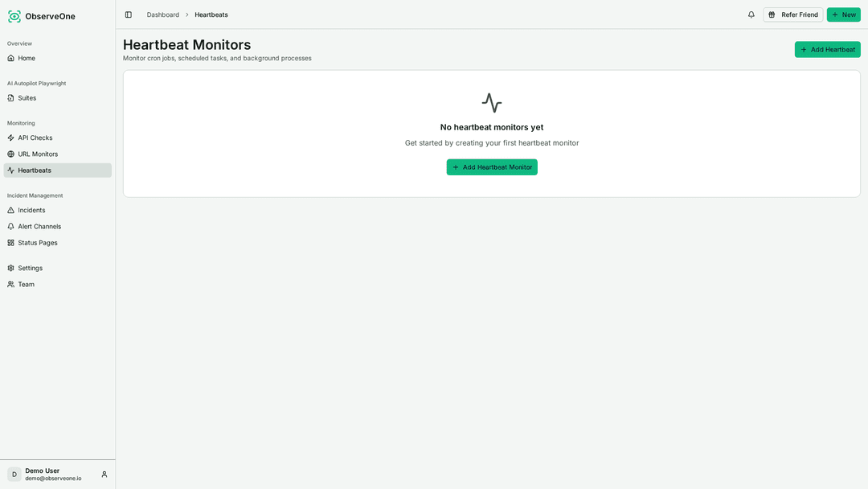Click demo@observeone.io email text
The height and width of the screenshot is (489, 868).
click(x=53, y=479)
